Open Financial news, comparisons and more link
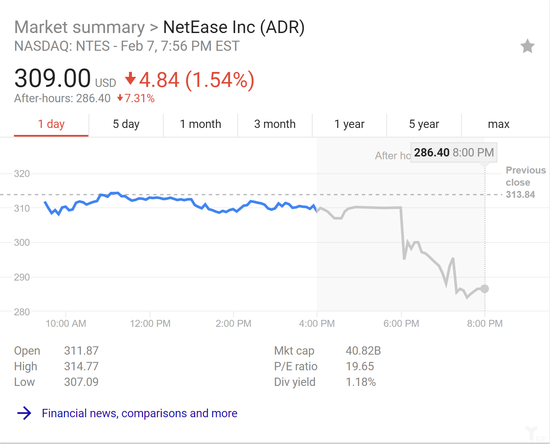This screenshot has height=444, width=550. pos(140,413)
